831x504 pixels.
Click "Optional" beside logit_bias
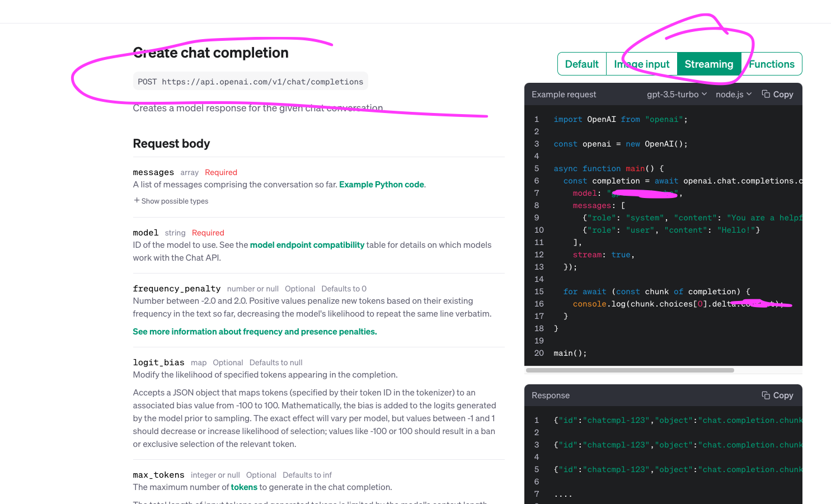click(x=228, y=362)
